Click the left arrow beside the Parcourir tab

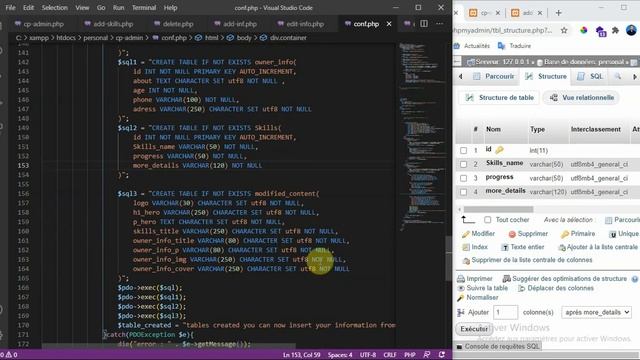tap(460, 76)
